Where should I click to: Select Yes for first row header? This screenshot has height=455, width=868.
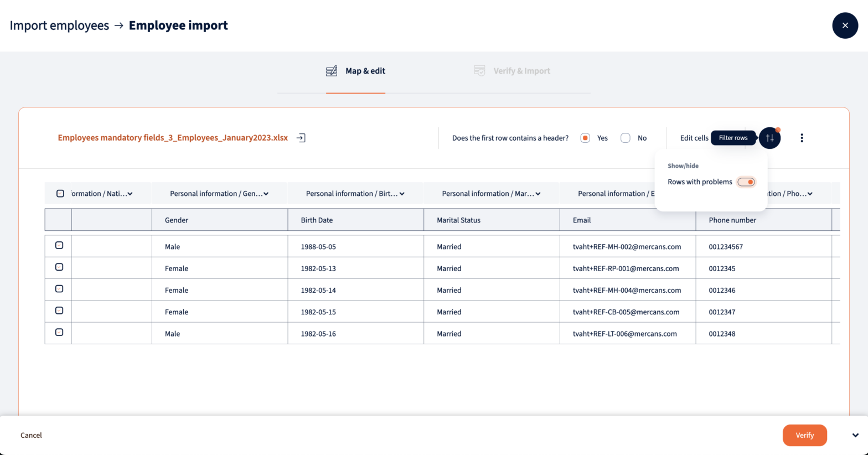tap(585, 138)
